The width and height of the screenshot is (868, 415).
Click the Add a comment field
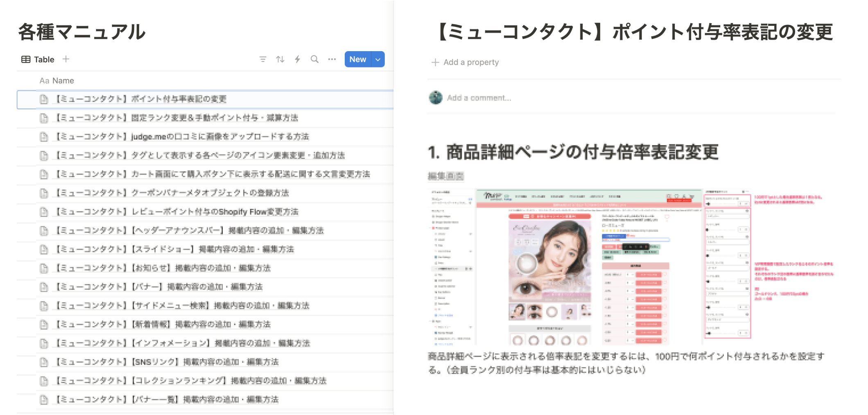tap(479, 98)
